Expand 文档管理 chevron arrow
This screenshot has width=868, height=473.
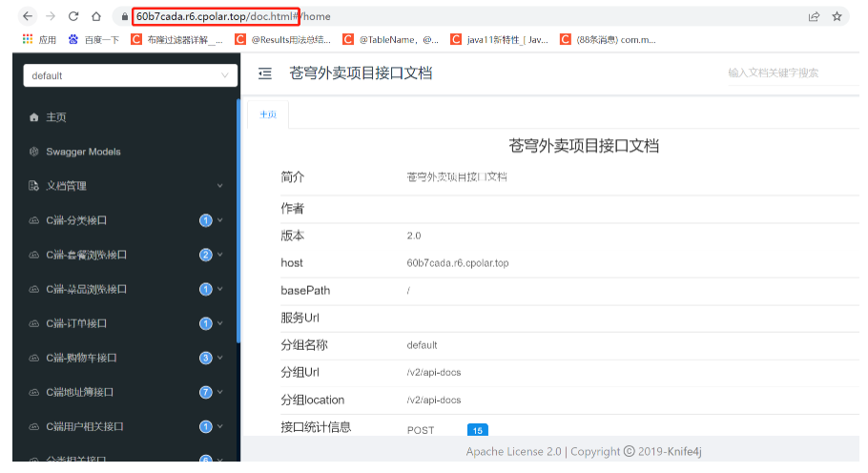pyautogui.click(x=219, y=186)
